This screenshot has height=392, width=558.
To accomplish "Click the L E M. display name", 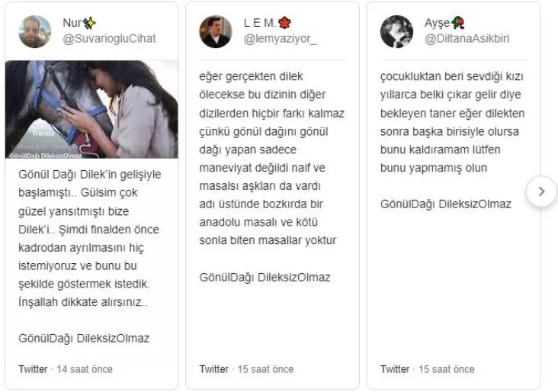I will [x=260, y=23].
